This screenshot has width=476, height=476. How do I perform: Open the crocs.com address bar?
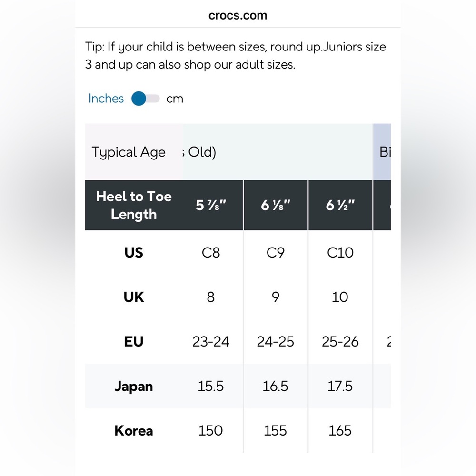[238, 16]
